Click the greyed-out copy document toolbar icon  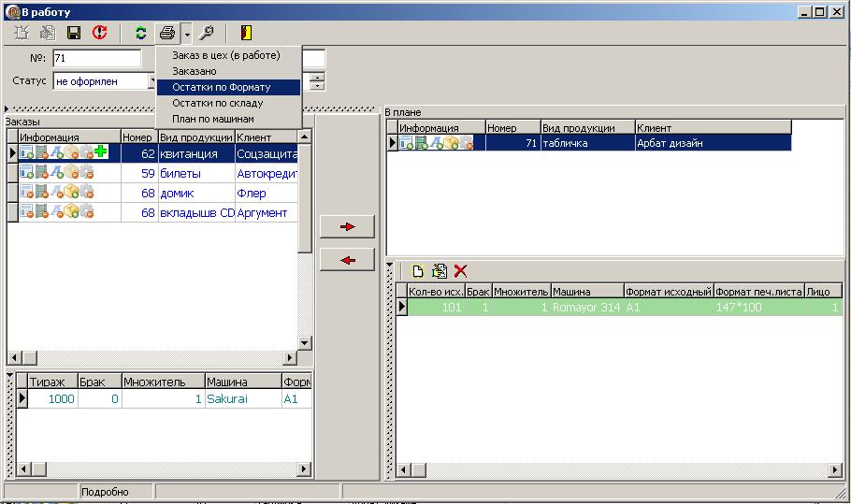pos(48,33)
